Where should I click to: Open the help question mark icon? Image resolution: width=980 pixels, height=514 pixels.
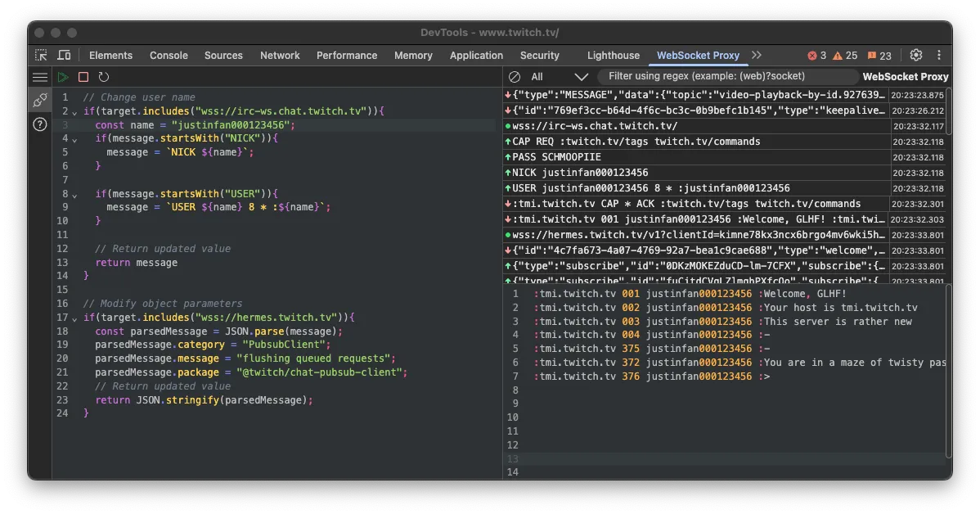click(x=39, y=124)
